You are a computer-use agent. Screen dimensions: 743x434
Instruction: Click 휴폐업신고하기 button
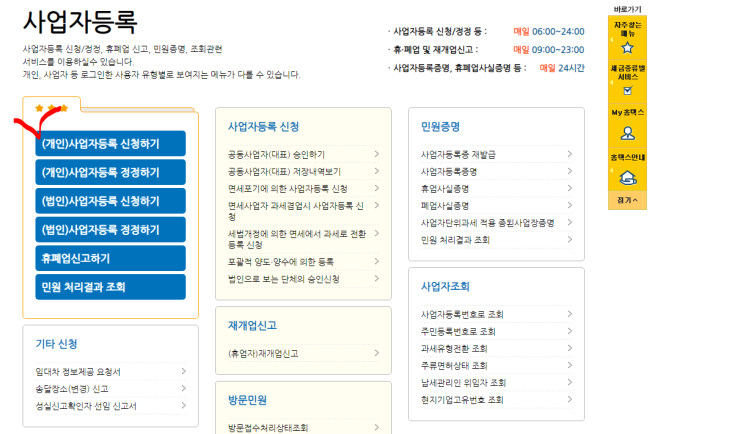(110, 258)
